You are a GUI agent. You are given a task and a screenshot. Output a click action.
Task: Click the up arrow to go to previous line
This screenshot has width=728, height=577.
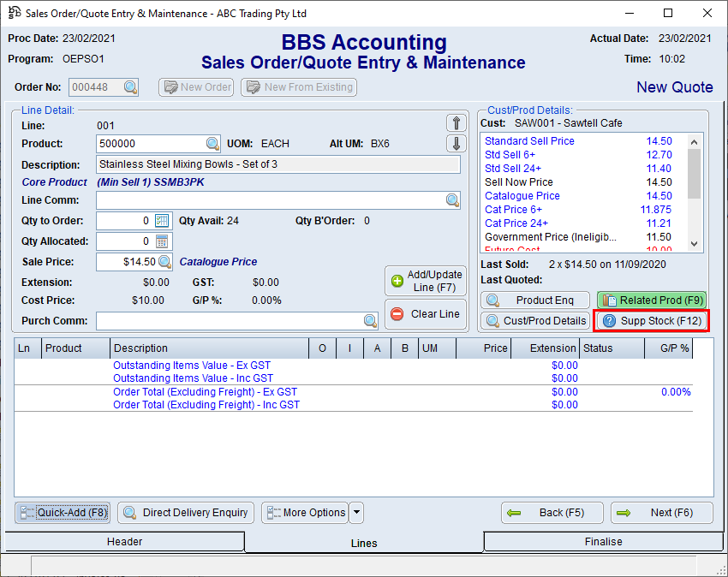(x=456, y=122)
